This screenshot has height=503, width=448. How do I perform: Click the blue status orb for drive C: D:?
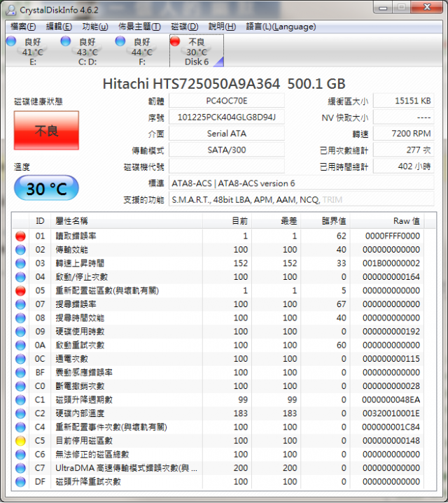pyautogui.click(x=66, y=41)
